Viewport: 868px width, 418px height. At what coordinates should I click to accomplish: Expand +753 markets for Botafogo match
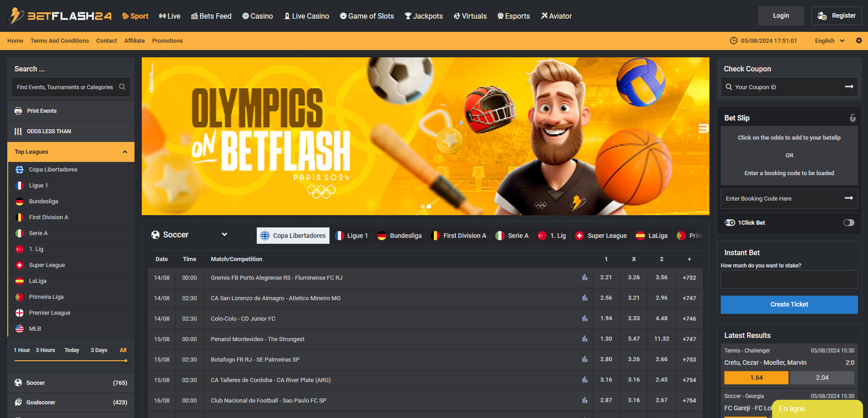click(689, 359)
